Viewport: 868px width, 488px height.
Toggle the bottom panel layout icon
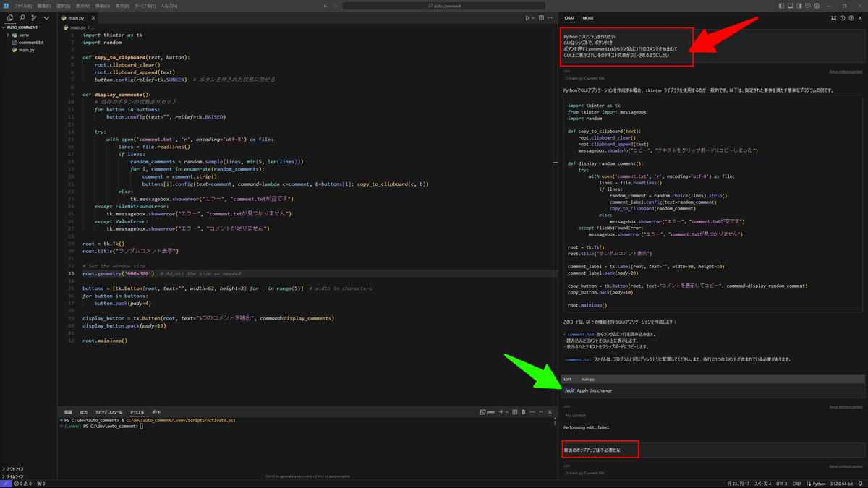(790, 6)
